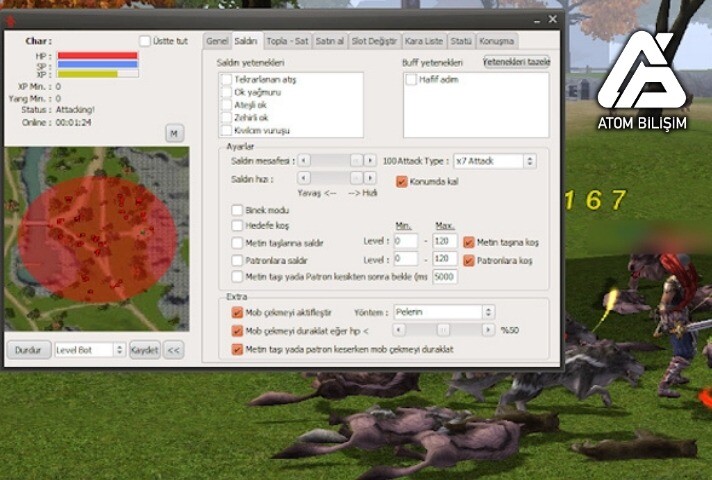Click the << collapse panel button
Screen dimensions: 712x480
(x=173, y=350)
